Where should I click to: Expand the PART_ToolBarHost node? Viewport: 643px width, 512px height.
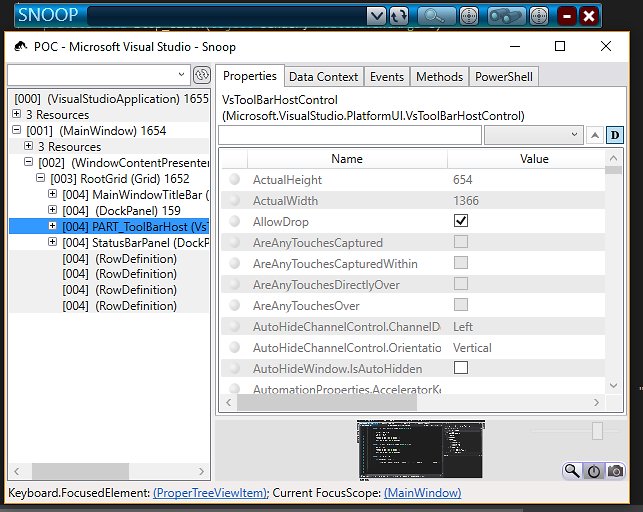pos(52,225)
